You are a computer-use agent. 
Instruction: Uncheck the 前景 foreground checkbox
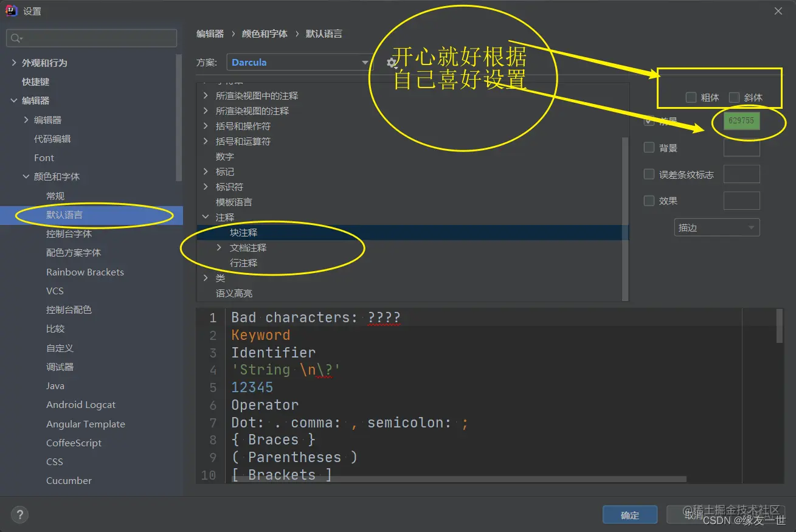(649, 120)
